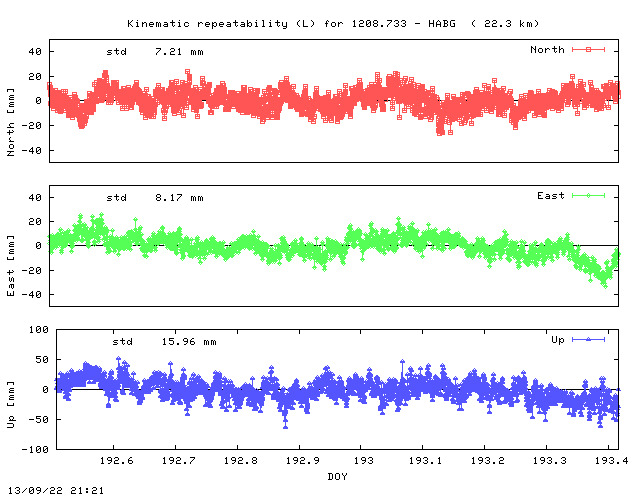
Task: Click the 'std 7.21 mm' value
Action: click(155, 52)
